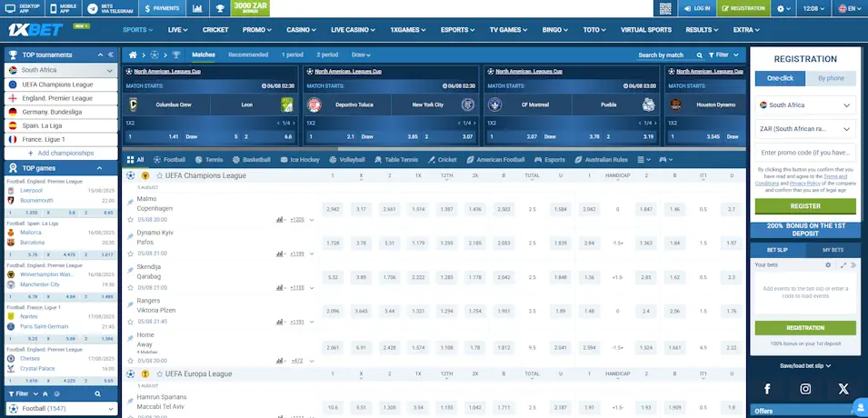Image resolution: width=868 pixels, height=418 pixels.
Task: Open the CASINO menu
Action: tap(301, 30)
